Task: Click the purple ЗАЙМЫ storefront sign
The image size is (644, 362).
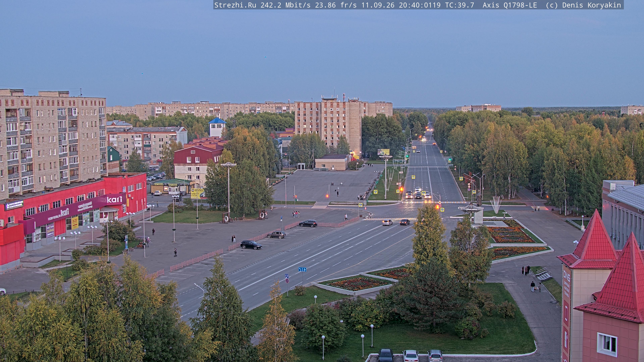Action: (x=50, y=230)
